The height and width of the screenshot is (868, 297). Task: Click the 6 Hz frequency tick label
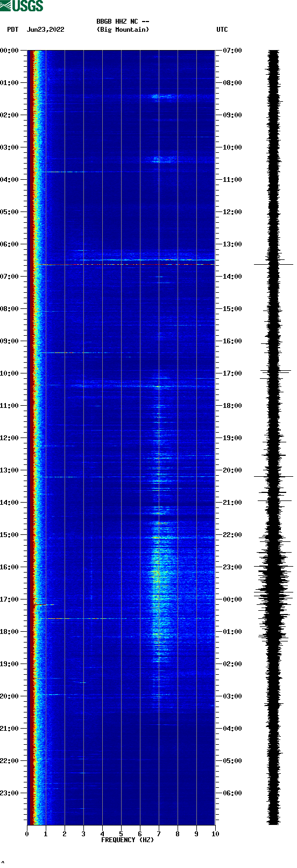[140, 834]
